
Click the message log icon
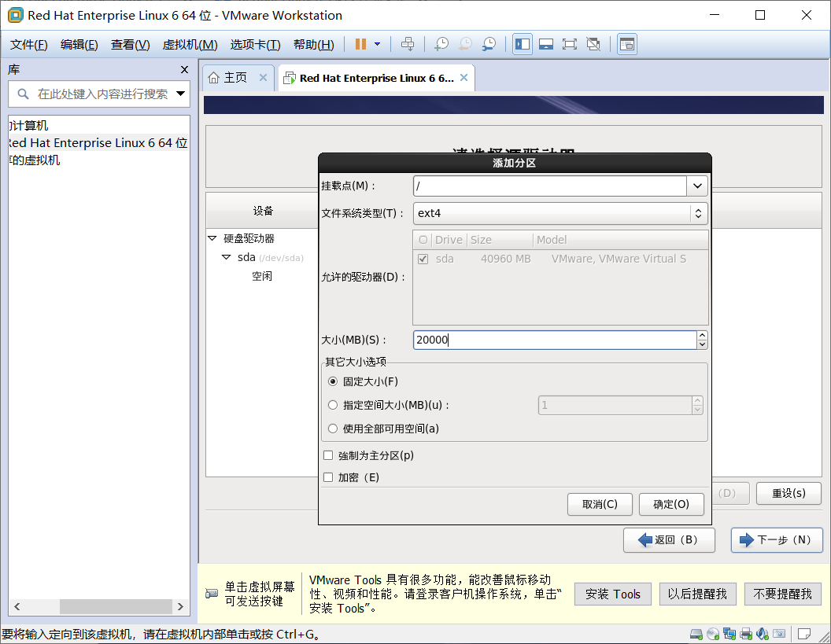[x=804, y=634]
